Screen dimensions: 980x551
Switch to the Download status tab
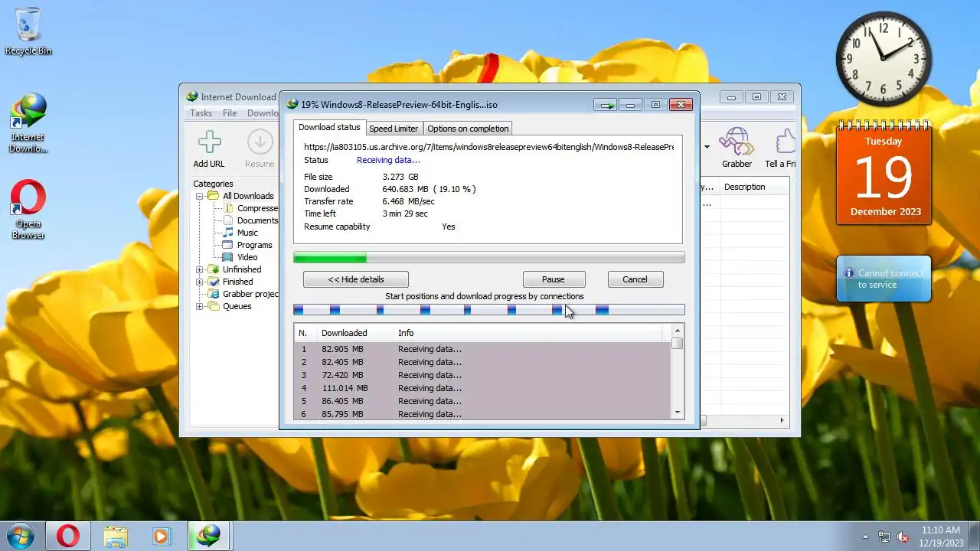329,128
